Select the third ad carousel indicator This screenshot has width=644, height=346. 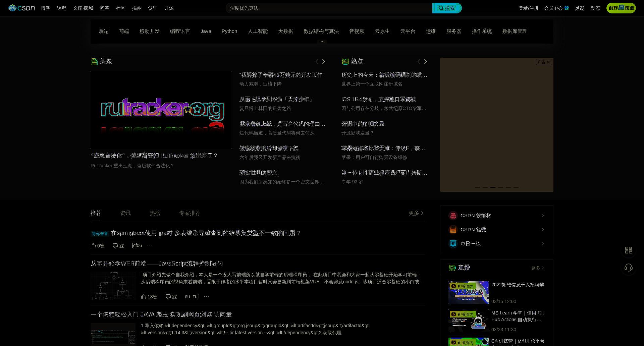493,187
